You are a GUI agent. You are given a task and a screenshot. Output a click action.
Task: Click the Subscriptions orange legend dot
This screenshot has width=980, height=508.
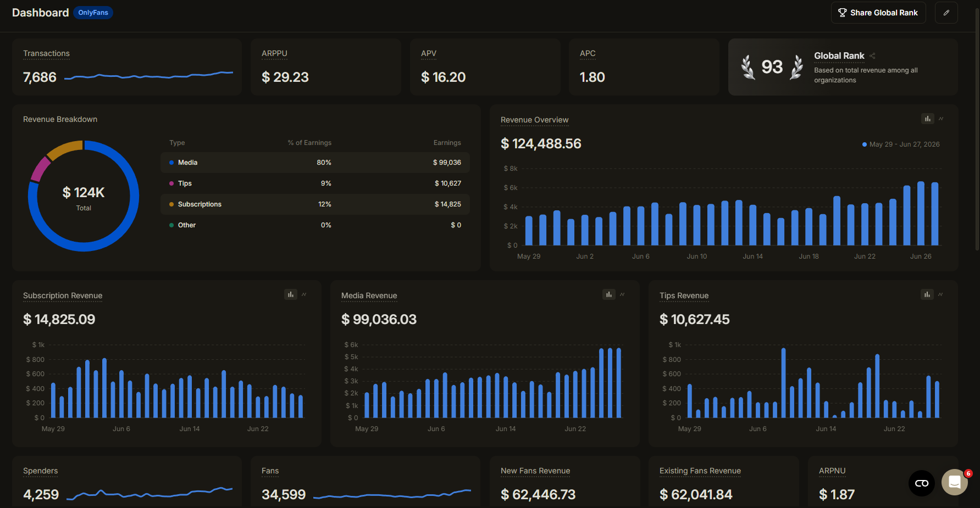[x=171, y=204]
